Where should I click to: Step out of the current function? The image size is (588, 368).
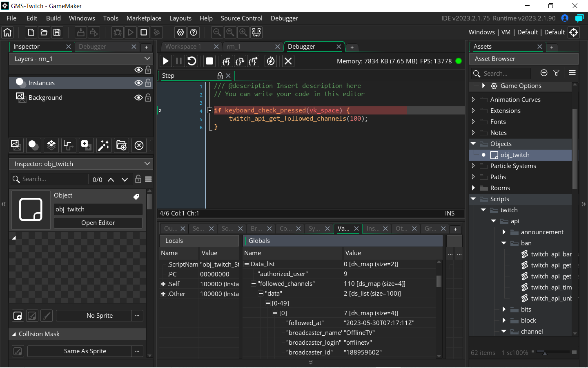(253, 61)
